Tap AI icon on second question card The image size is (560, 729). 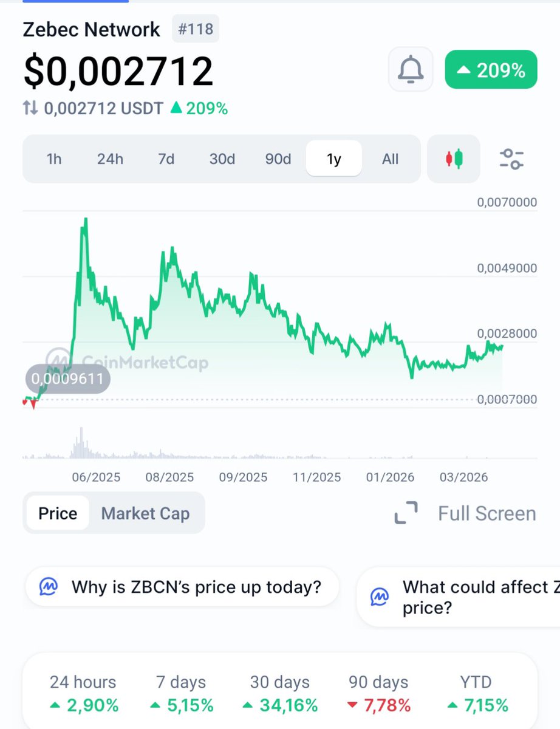pos(380,597)
